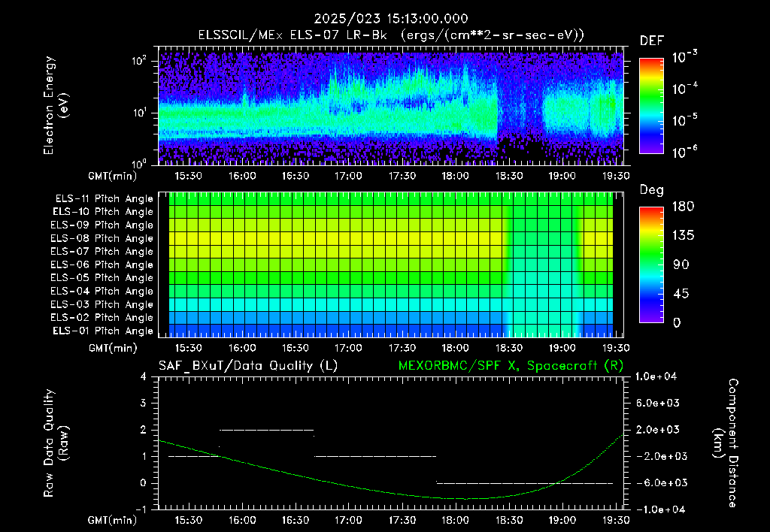This screenshot has width=770, height=532.
Task: Select the ELS-01 Pitch Angle row label
Action: pyautogui.click(x=102, y=331)
